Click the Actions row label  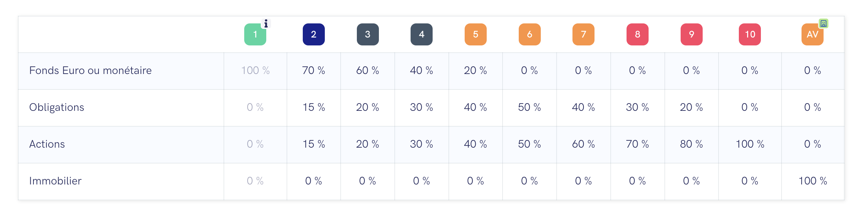point(47,144)
